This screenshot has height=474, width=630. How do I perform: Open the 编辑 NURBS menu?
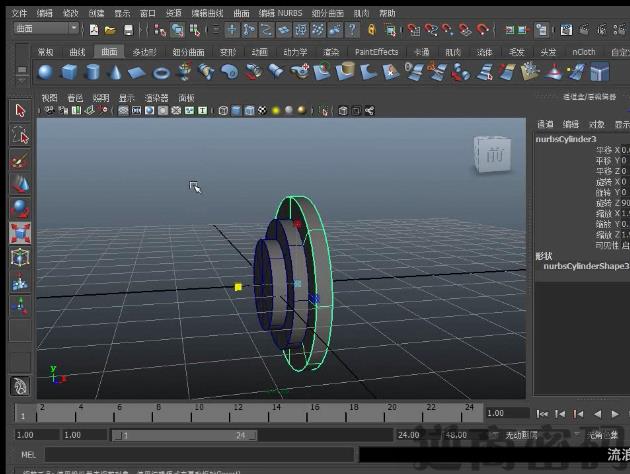click(x=281, y=14)
